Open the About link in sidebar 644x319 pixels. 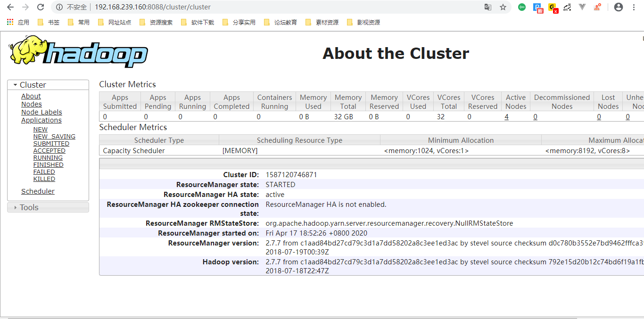pos(31,96)
